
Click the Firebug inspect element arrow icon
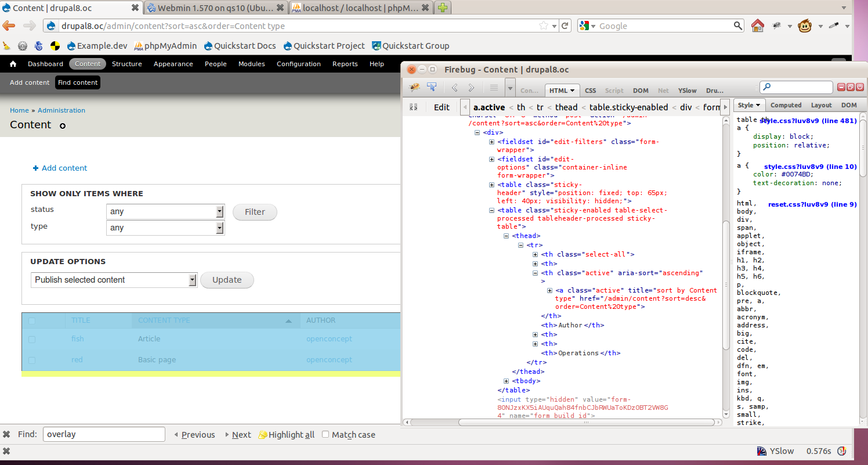pos(432,88)
